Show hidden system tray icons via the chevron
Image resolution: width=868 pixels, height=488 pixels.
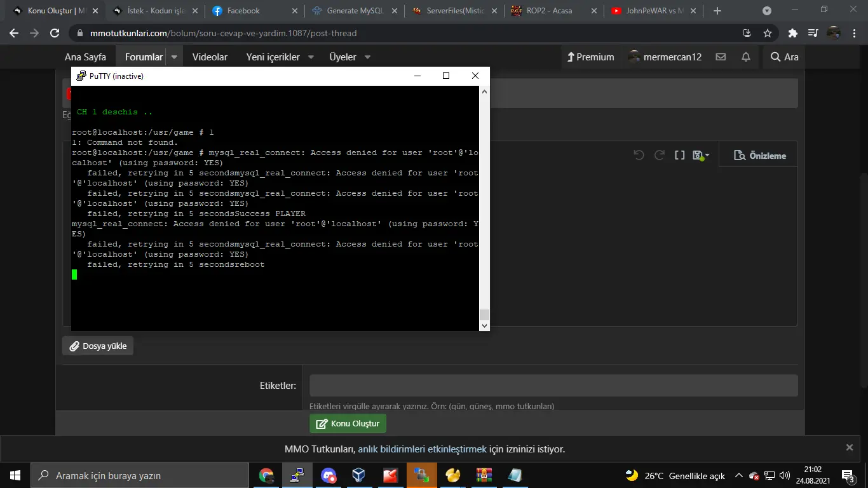coord(738,475)
